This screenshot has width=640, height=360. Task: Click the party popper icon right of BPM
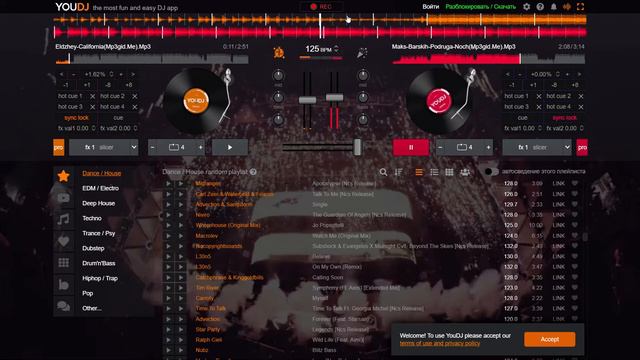362,53
